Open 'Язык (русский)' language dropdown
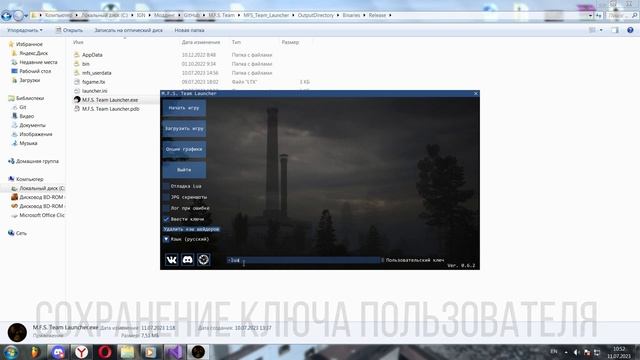The image size is (640, 360). (x=166, y=239)
